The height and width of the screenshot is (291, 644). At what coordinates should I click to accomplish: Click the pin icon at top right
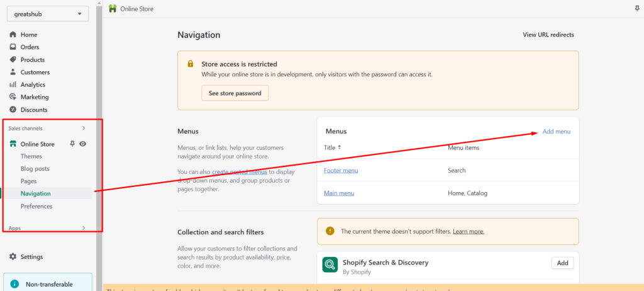(637, 9)
